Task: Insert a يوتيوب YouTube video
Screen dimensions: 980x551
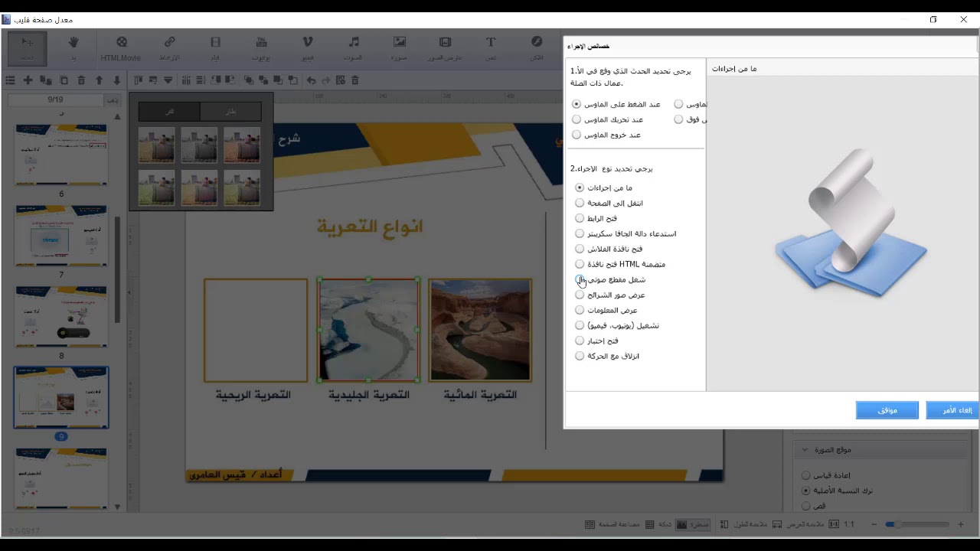Action: coord(261,48)
